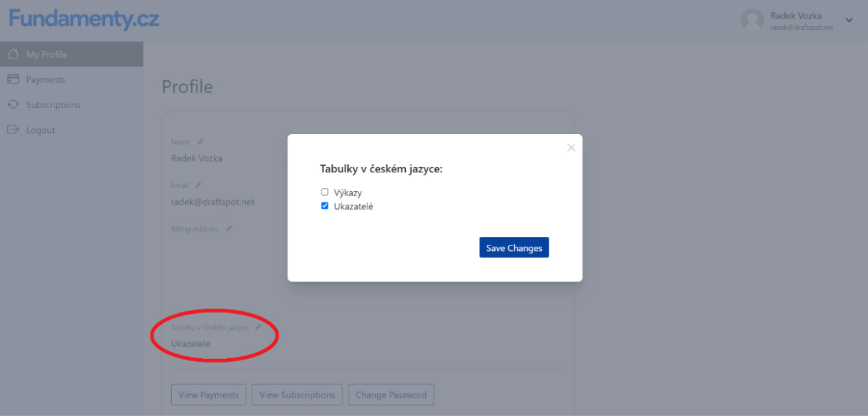Click the Change Password button
This screenshot has width=868, height=416.
point(391,395)
